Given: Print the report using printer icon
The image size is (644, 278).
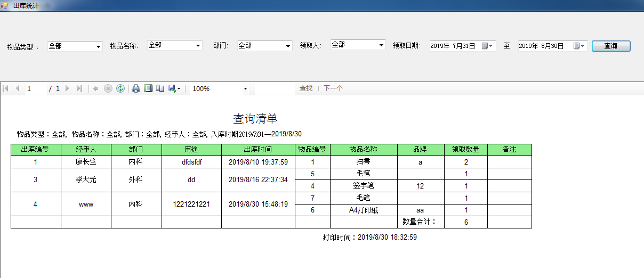Looking at the screenshot, I should click(136, 88).
